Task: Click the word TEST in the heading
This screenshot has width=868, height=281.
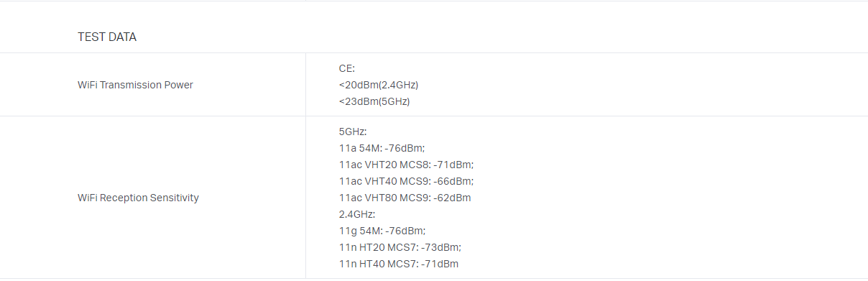Action: 90,37
